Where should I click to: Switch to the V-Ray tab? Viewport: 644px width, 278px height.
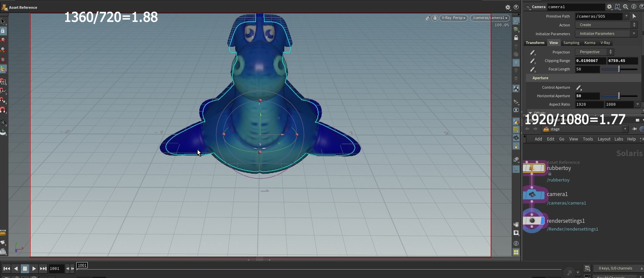click(x=605, y=43)
